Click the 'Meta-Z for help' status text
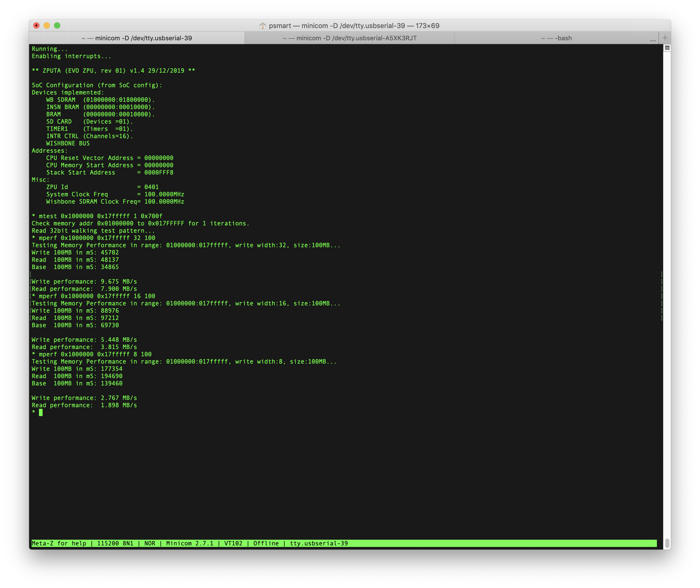This screenshot has height=588, width=700. [59, 543]
